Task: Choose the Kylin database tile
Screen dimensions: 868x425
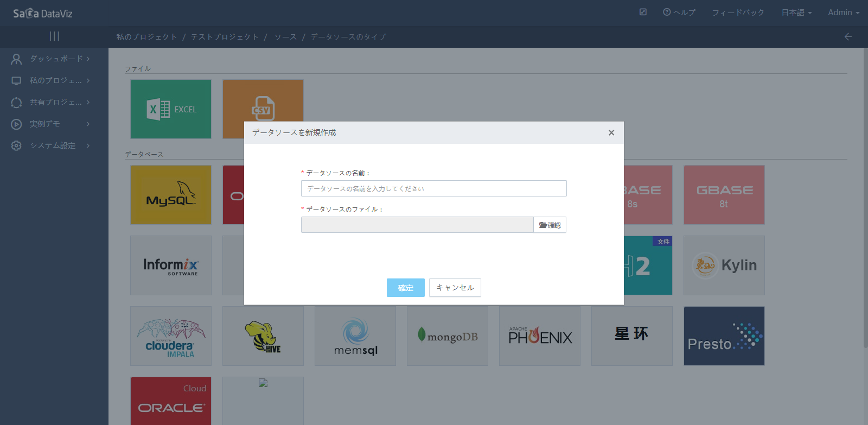Action: pyautogui.click(x=724, y=265)
